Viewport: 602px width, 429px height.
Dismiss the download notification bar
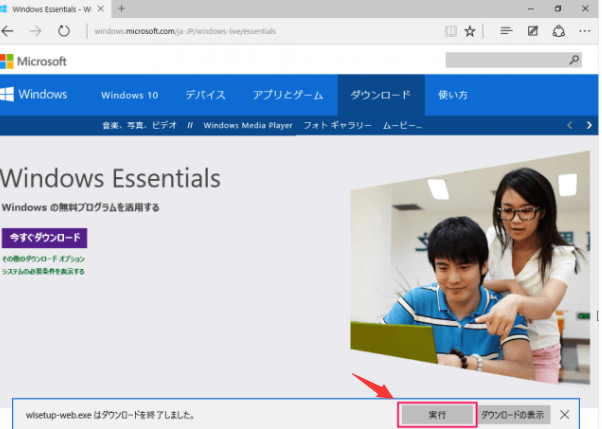(x=564, y=415)
